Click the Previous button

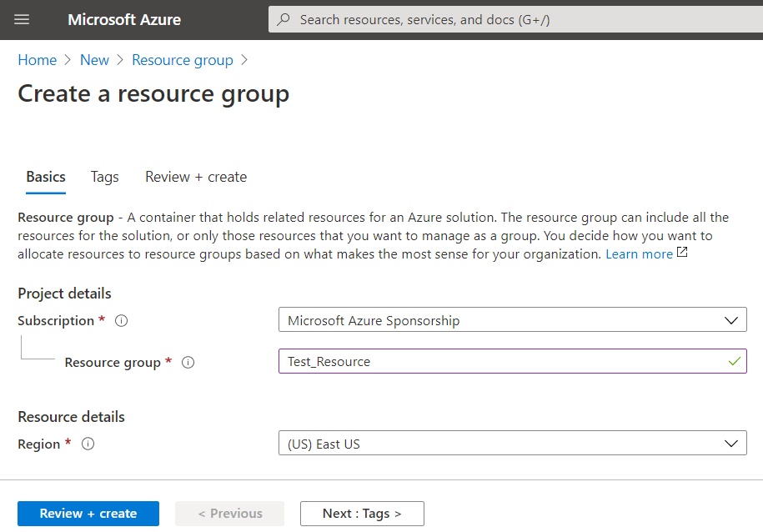tap(229, 514)
